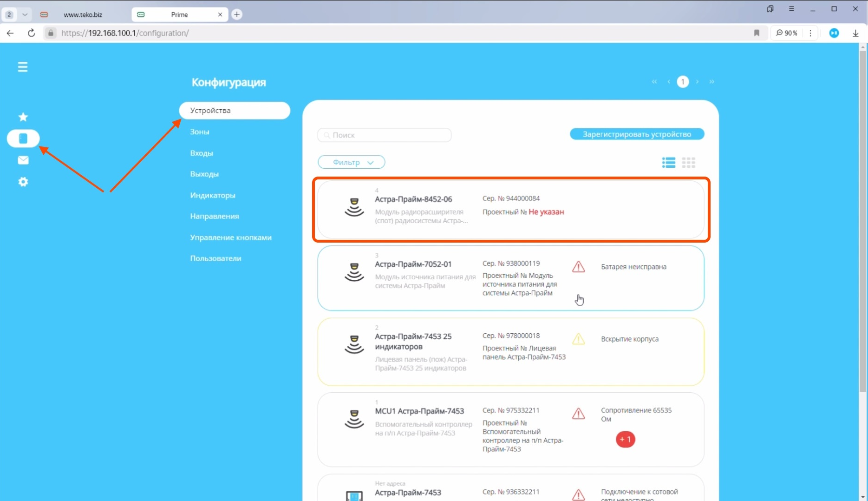Reload the page in browser
Image resolution: width=868 pixels, height=501 pixels.
click(x=31, y=33)
